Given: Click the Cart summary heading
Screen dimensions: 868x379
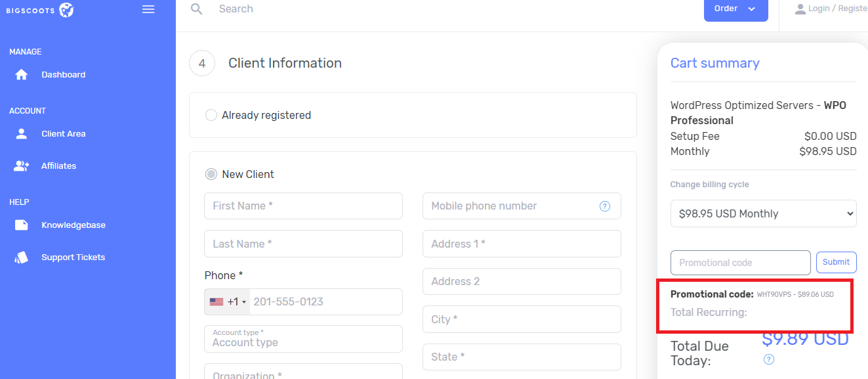Looking at the screenshot, I should click(715, 64).
